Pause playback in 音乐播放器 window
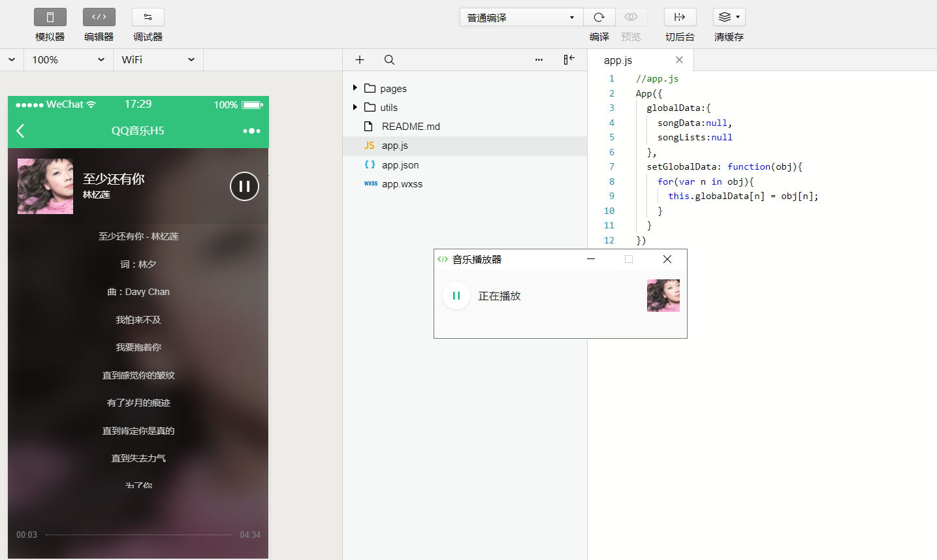Viewport: 937px width, 560px height. pos(456,296)
